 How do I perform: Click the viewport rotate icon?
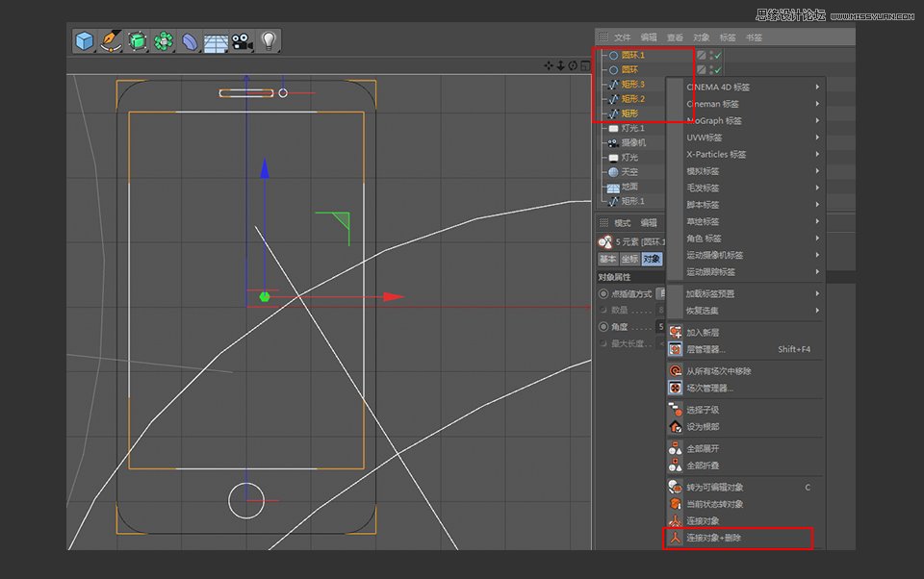pos(573,65)
